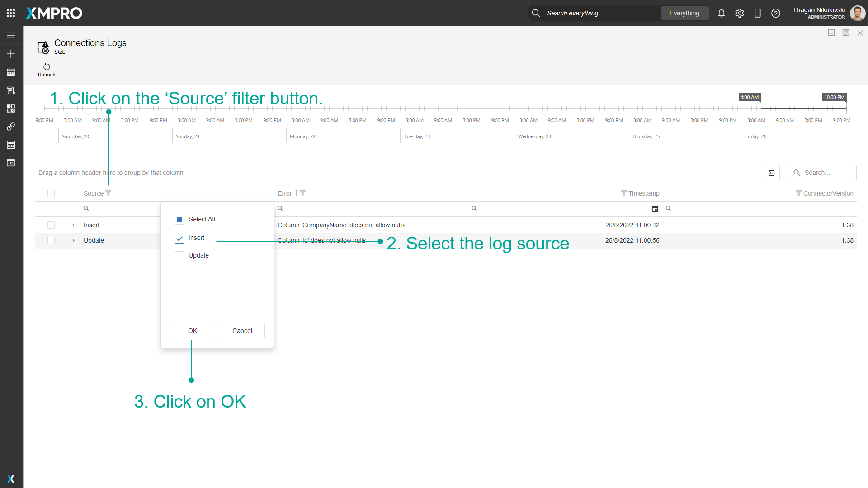Select the data blocks grid icon in the sidebar
This screenshot has height=488, width=868.
[x=10, y=108]
